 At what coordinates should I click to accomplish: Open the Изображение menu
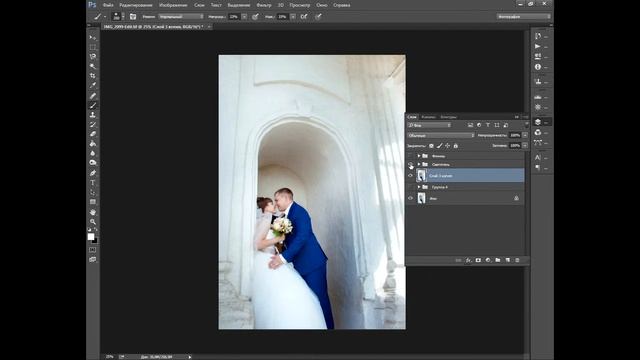pos(173,5)
